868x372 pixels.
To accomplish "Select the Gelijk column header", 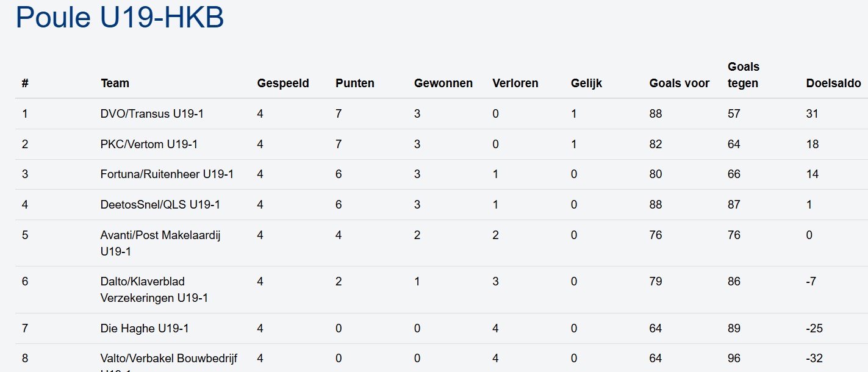I will point(587,84).
